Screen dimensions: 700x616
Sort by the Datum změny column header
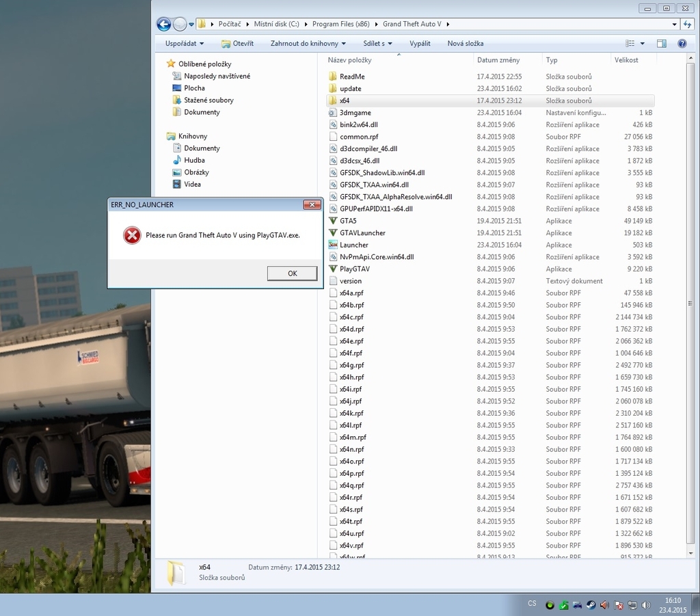[498, 60]
